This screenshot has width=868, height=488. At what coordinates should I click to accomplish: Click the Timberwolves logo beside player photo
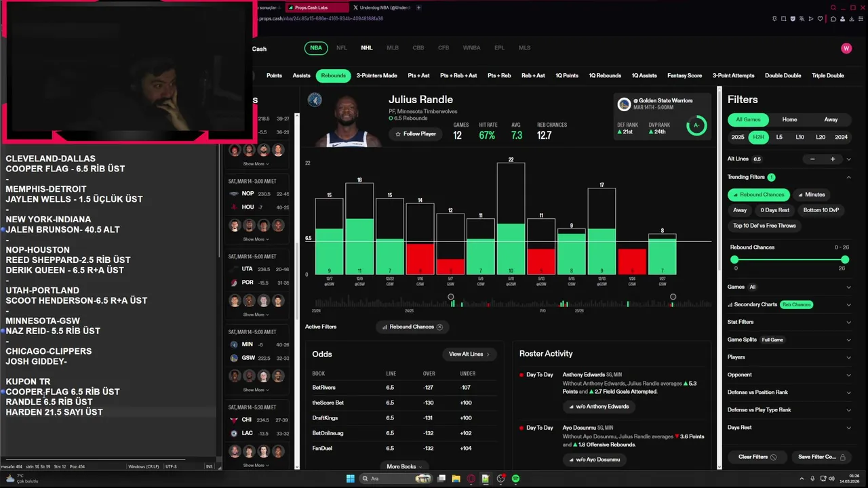314,100
